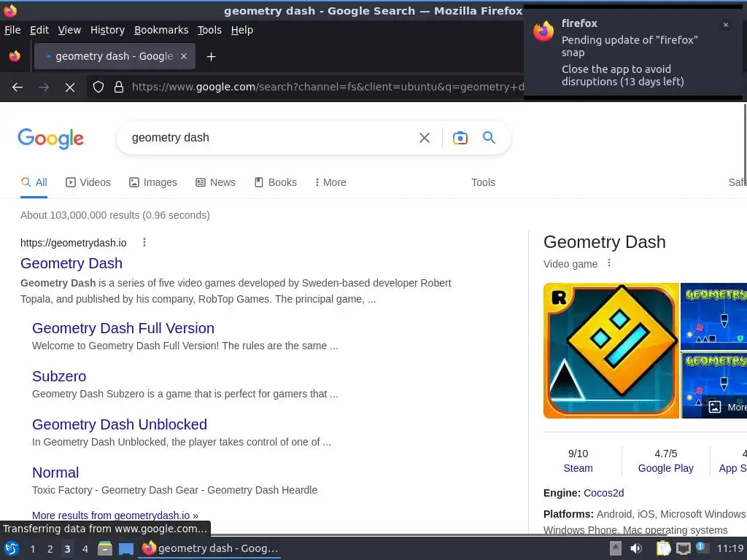Image resolution: width=747 pixels, height=560 pixels.
Task: Open the Cocos2d engine link
Action: pos(603,493)
